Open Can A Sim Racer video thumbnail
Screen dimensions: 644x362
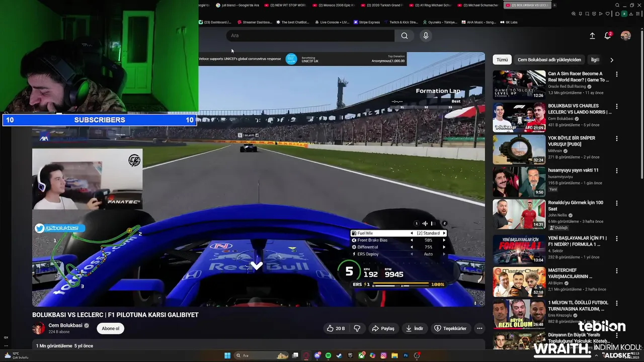(519, 84)
